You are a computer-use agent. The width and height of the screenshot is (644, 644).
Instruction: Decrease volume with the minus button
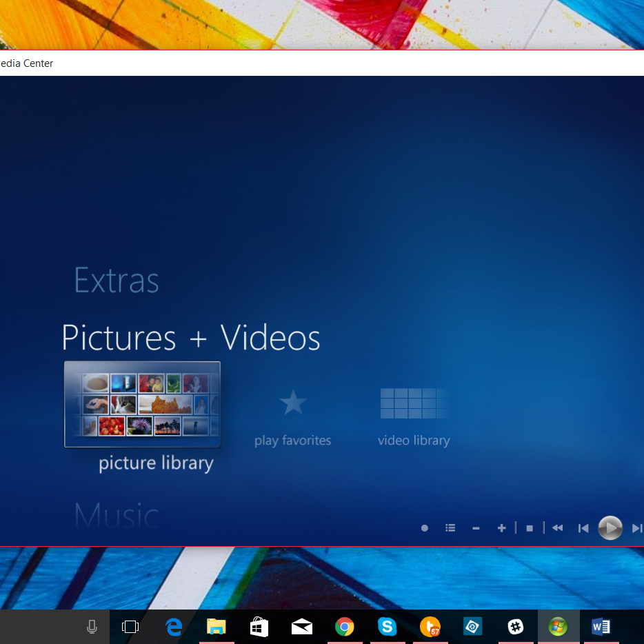click(x=476, y=529)
